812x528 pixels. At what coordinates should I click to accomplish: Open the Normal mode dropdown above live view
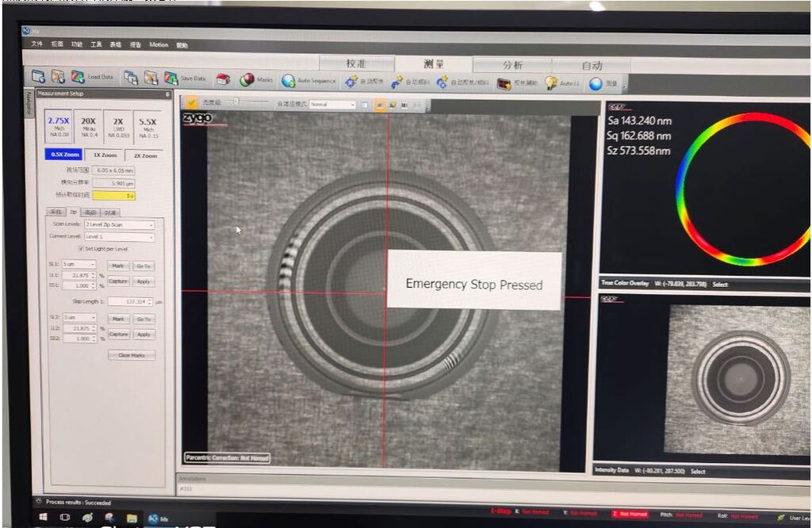click(332, 105)
